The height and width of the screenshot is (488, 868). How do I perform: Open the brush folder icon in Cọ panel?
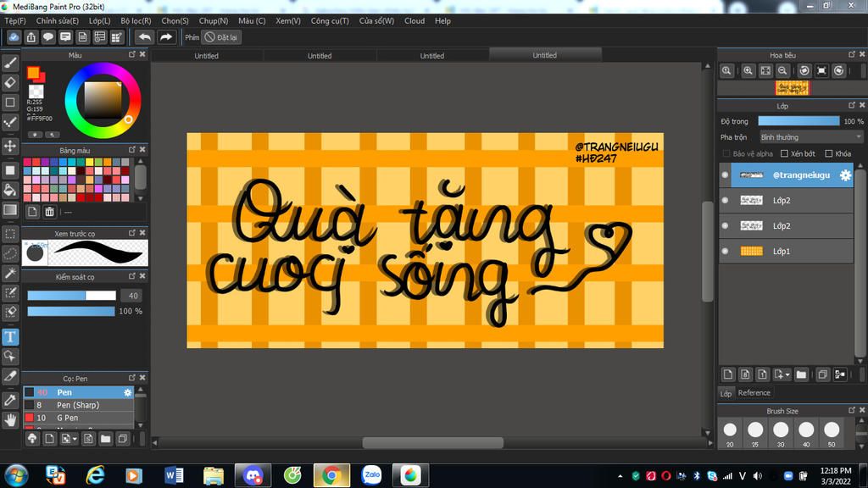click(105, 439)
